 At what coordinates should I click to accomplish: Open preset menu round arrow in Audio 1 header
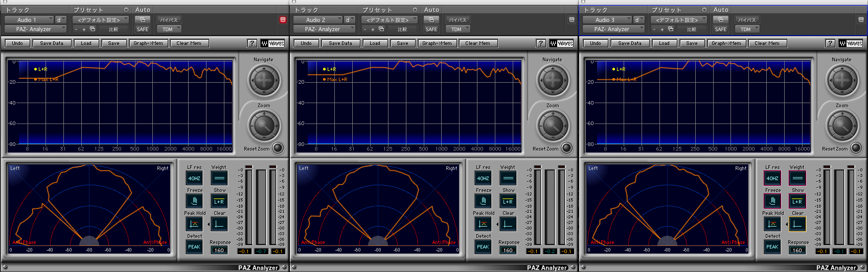pyautogui.click(x=126, y=10)
